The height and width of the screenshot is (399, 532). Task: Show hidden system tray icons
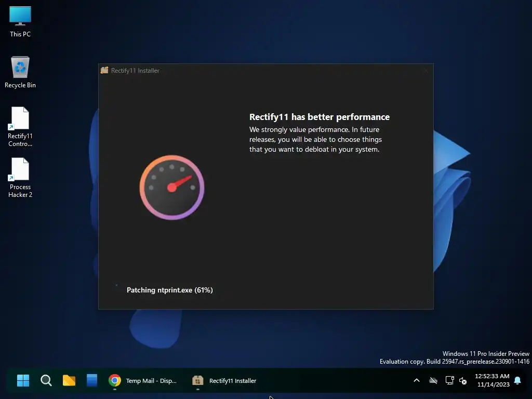417,380
